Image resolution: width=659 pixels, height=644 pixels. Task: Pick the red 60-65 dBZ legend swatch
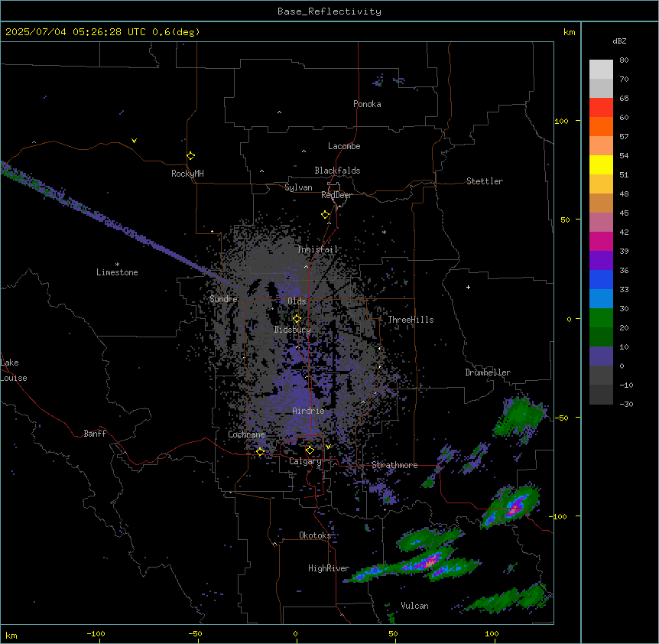pos(601,107)
